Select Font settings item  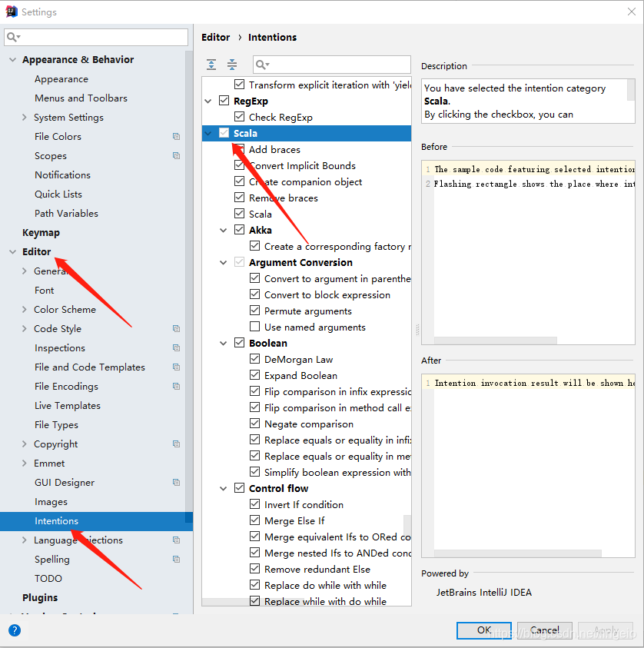click(x=45, y=290)
